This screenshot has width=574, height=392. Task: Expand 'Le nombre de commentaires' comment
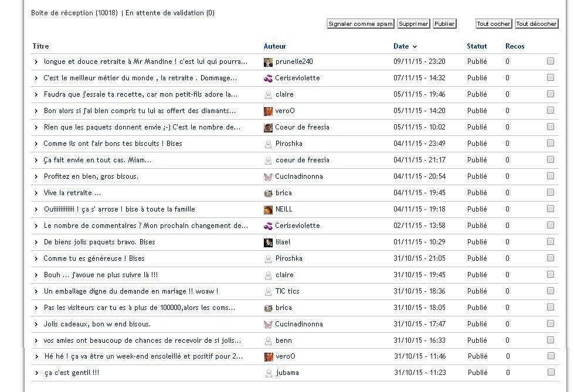36,226
